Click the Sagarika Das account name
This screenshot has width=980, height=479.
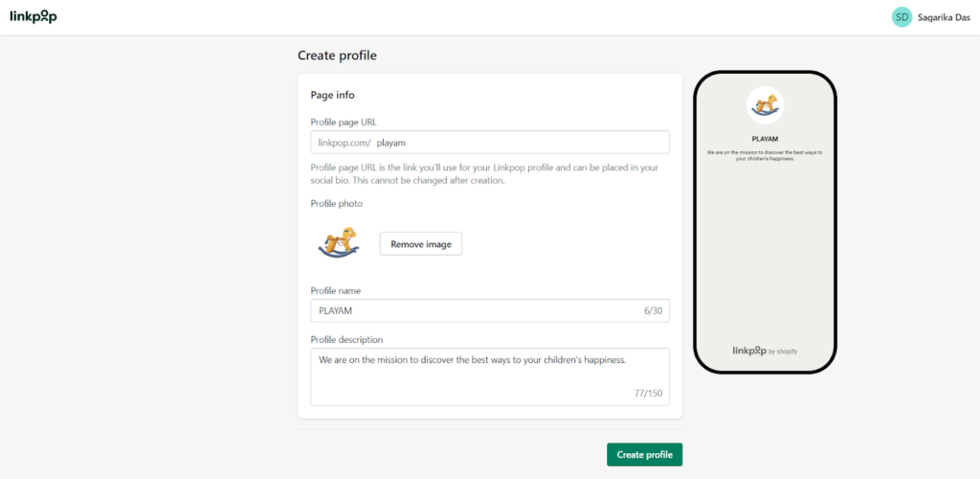click(944, 17)
